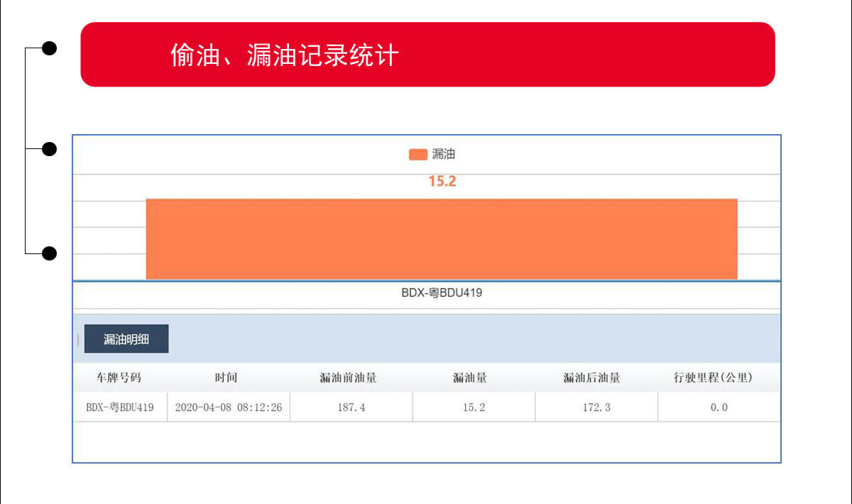Viewport: 852px width, 504px height.
Task: Click the 漏油 legend label
Action: [x=444, y=154]
